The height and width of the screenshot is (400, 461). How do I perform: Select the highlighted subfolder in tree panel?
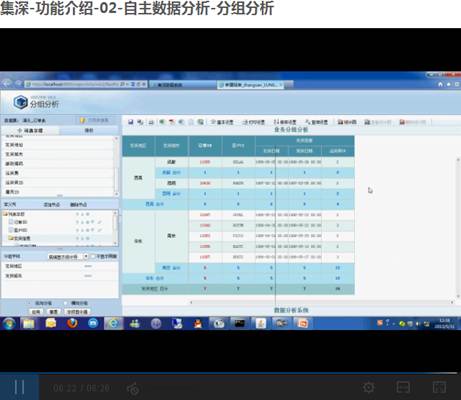coord(20,238)
